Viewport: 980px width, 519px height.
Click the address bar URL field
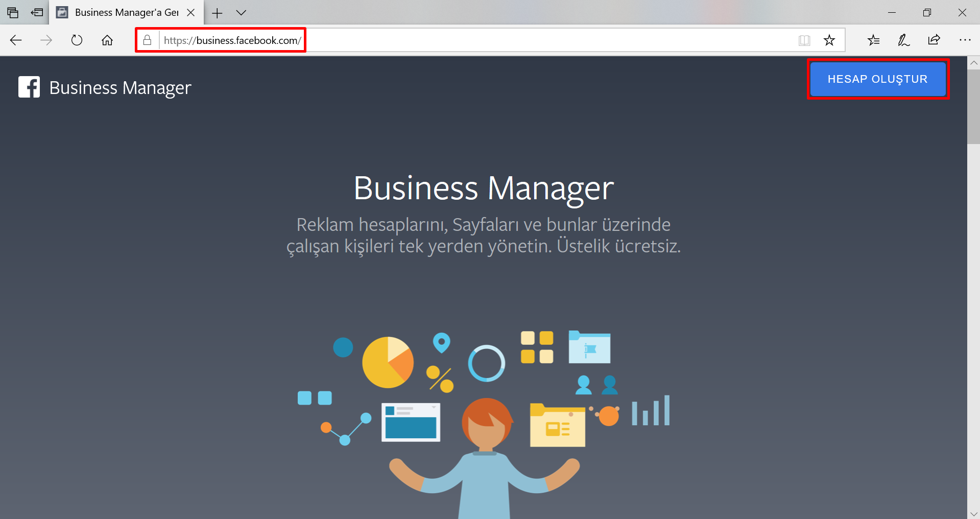490,40
